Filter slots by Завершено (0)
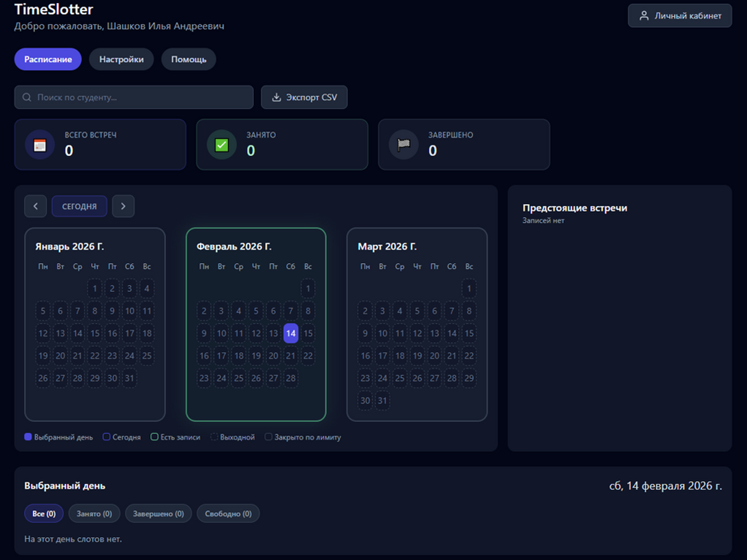Image resolution: width=747 pixels, height=560 pixels. (158, 514)
